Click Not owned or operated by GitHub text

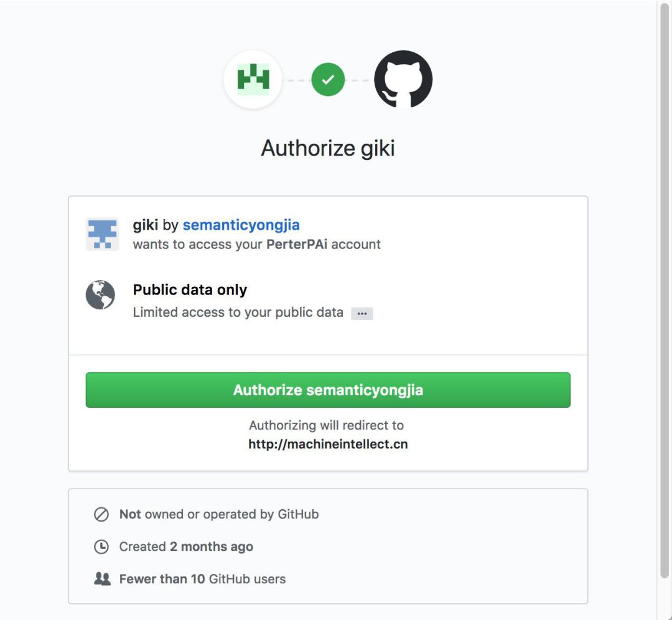tap(219, 514)
